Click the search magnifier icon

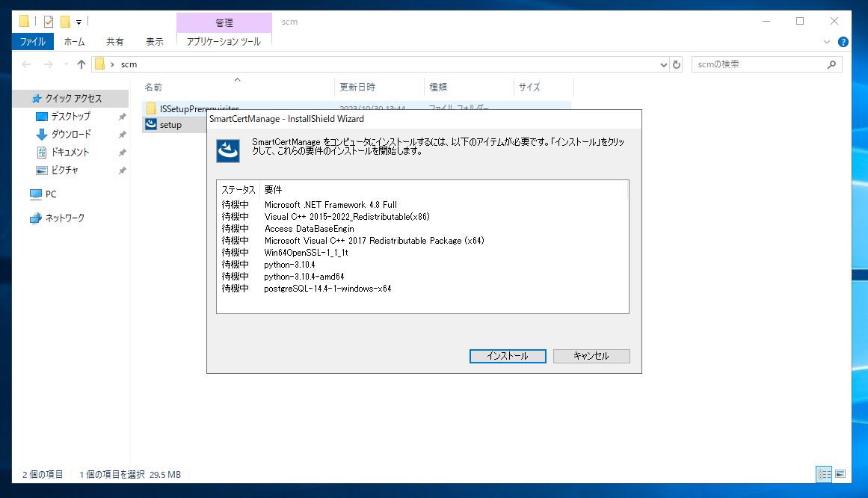point(831,64)
